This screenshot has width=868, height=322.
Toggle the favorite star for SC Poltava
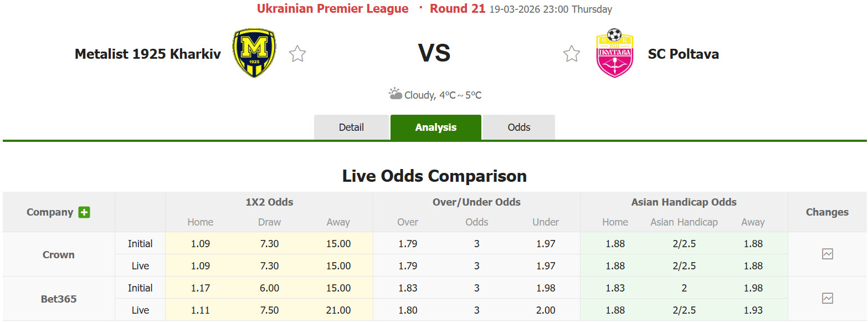click(571, 53)
